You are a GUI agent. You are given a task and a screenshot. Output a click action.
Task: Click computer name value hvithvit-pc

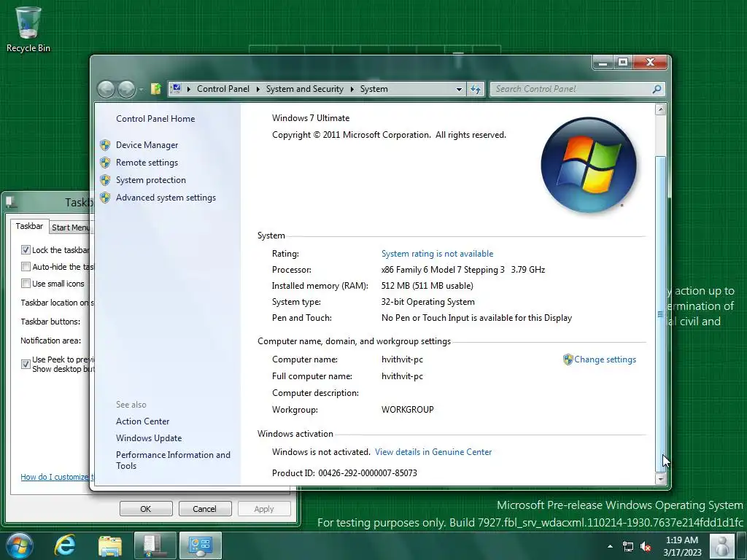[x=402, y=359]
